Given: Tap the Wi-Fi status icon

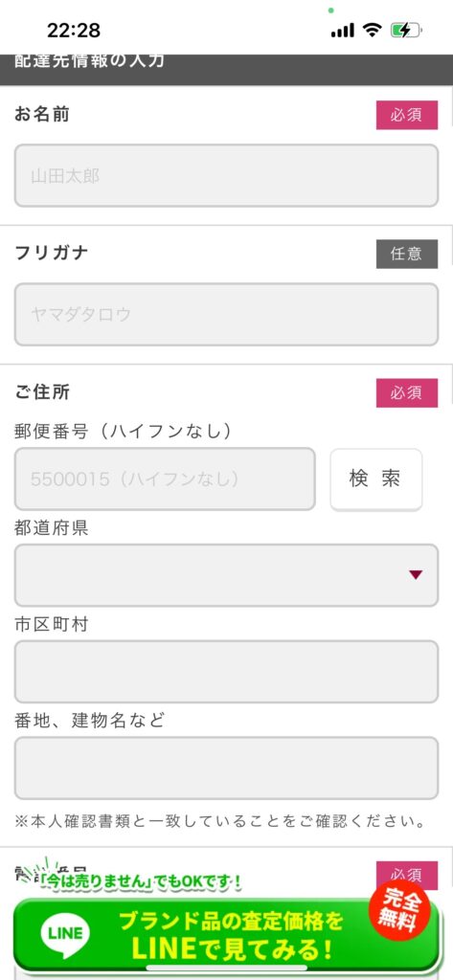Looking at the screenshot, I should [373, 30].
